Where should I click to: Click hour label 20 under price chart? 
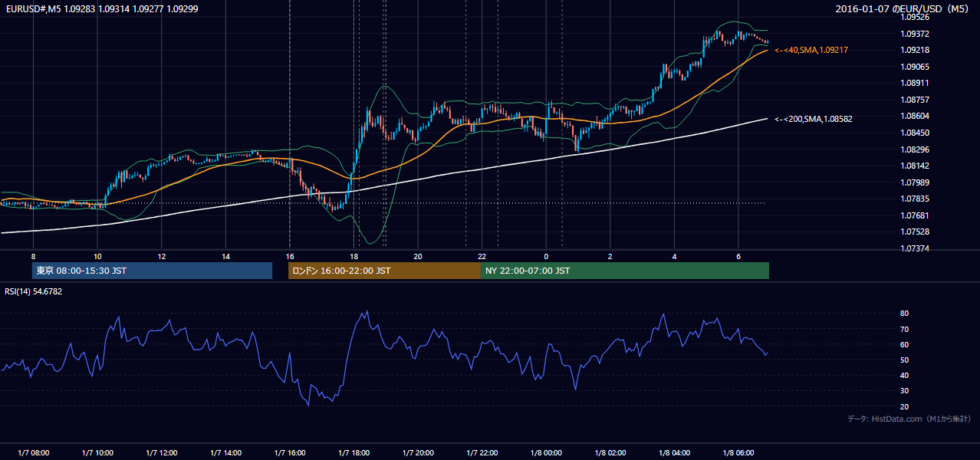(418, 256)
